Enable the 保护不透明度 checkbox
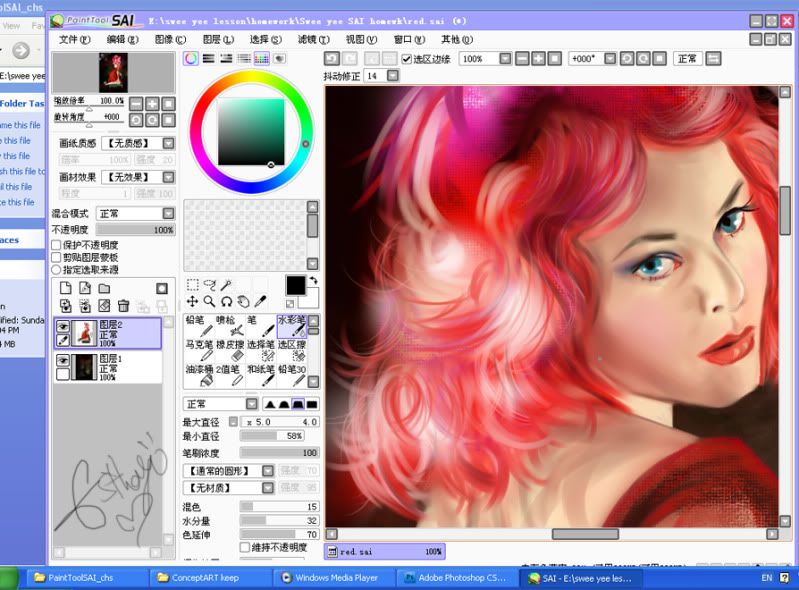 tap(57, 245)
